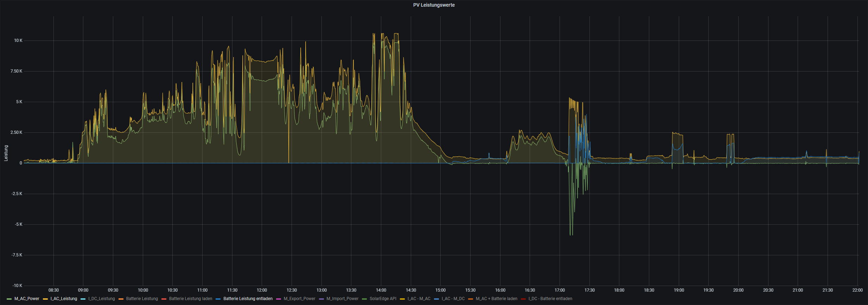
Task: Open color picker for M_AC_Power green swatch
Action: point(9,299)
